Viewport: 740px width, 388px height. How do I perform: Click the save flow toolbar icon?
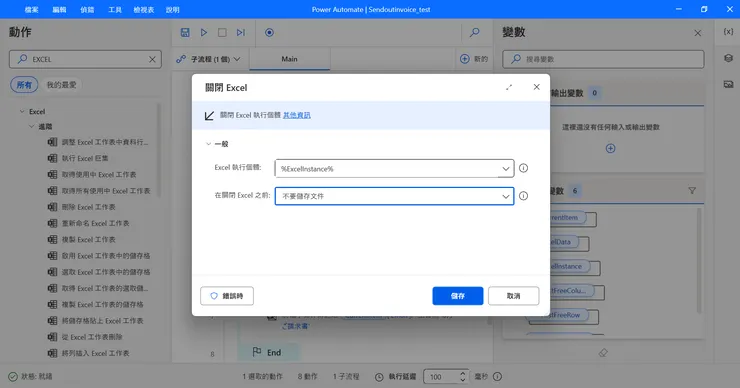[x=185, y=33]
